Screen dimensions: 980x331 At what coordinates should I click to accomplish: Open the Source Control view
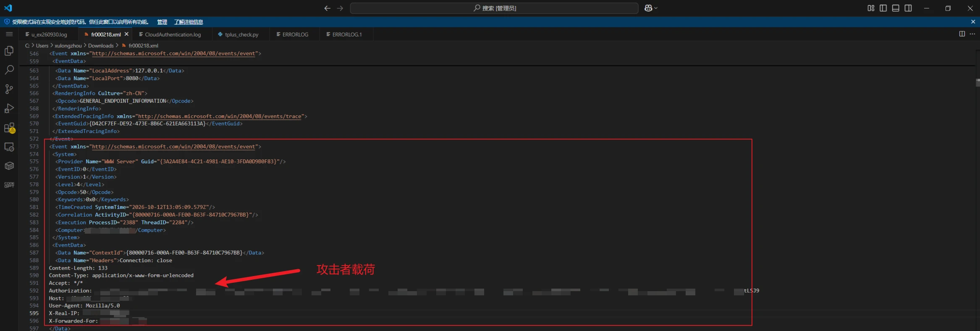pyautogui.click(x=9, y=89)
